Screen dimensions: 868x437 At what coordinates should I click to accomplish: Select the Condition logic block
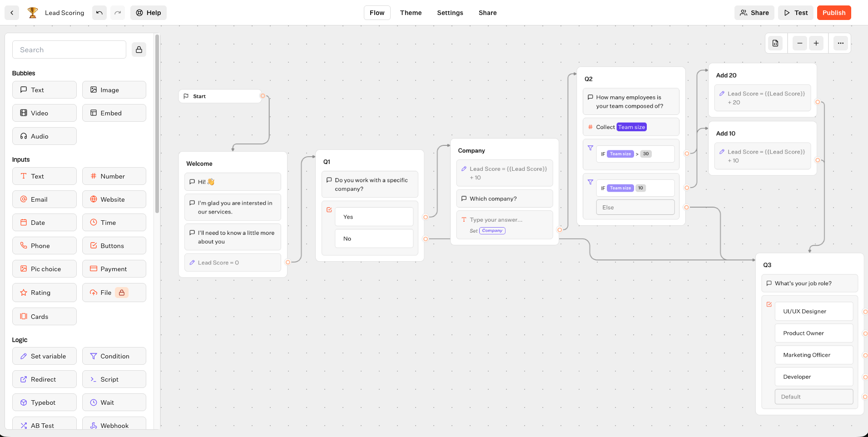114,356
